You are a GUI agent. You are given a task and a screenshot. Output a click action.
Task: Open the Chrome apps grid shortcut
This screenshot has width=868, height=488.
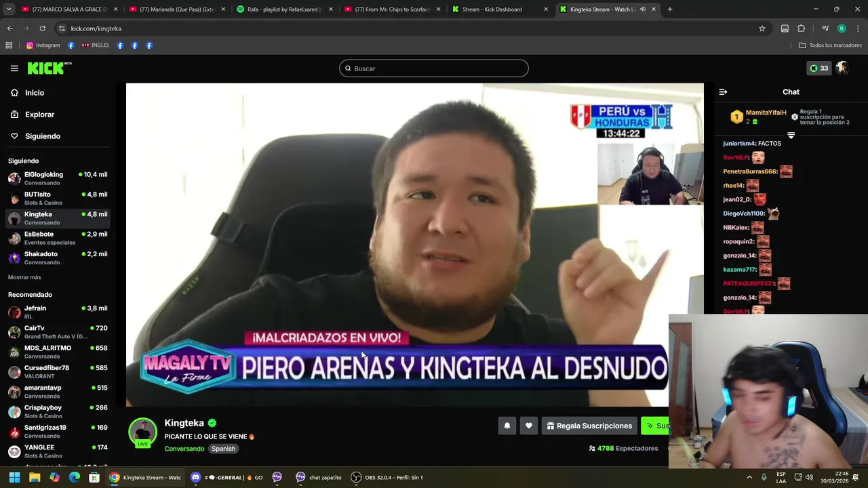[x=9, y=45]
